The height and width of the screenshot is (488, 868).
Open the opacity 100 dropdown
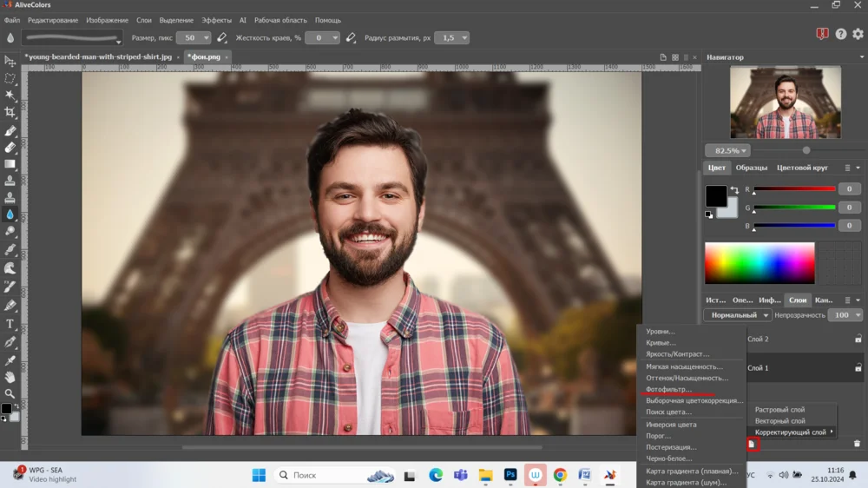(x=858, y=315)
